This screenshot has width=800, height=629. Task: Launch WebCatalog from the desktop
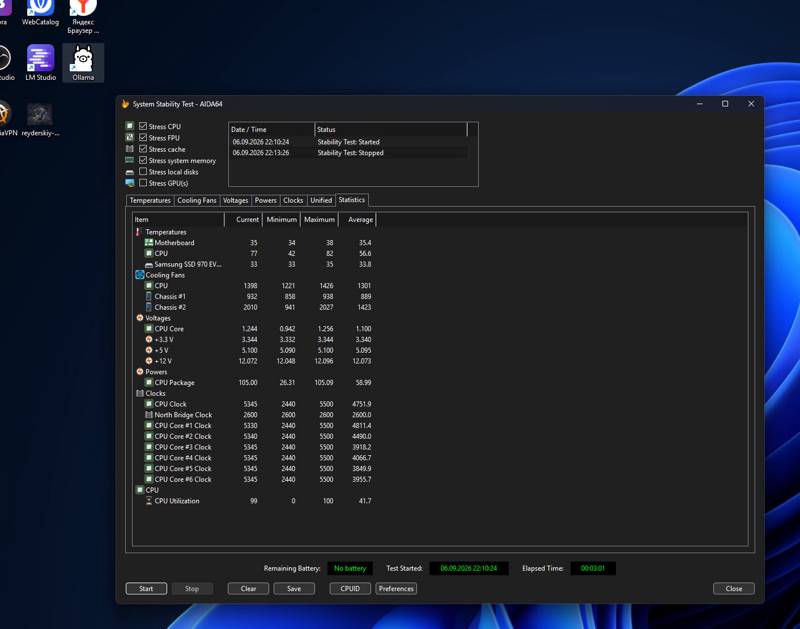click(40, 13)
